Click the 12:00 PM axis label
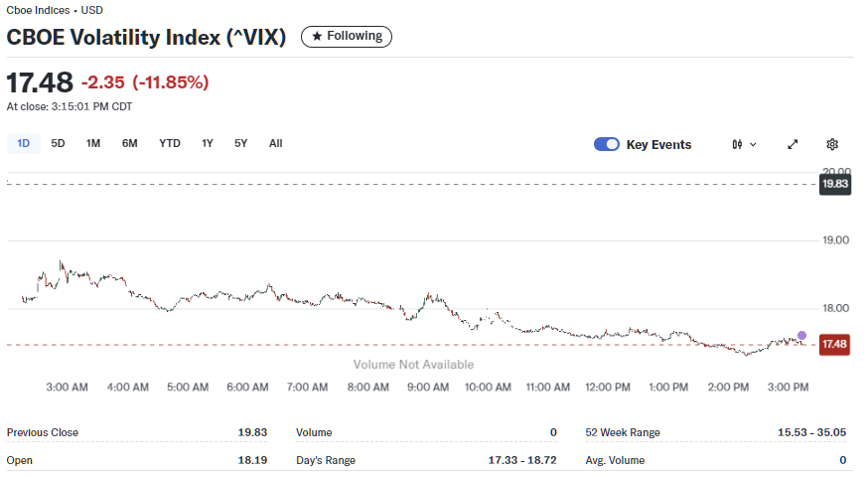The image size is (868, 477). tap(607, 388)
